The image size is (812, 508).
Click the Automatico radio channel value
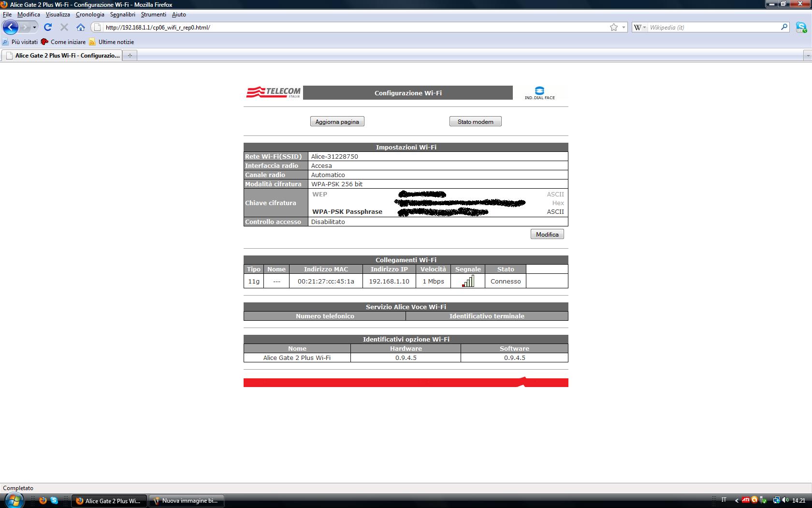328,175
